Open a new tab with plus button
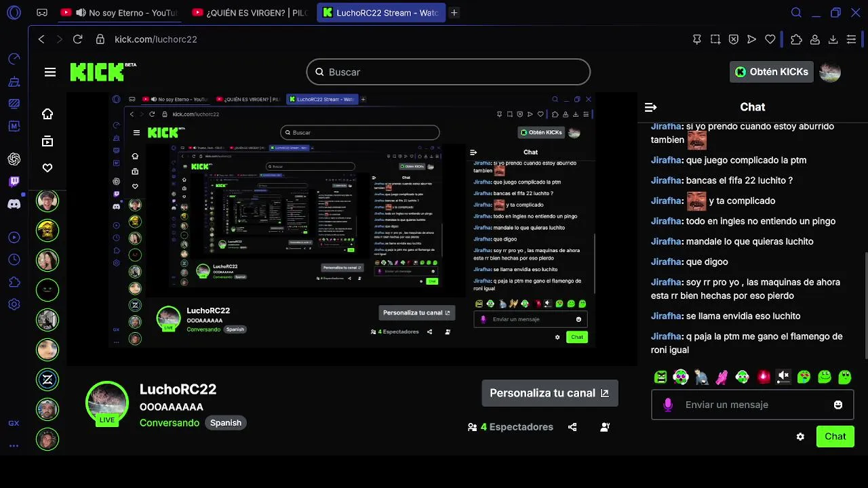868x488 pixels. tap(454, 12)
